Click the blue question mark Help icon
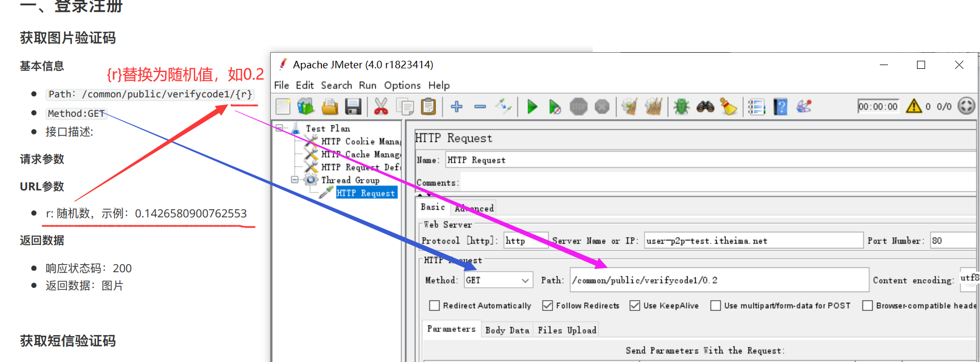This screenshot has width=980, height=362. 780,107
